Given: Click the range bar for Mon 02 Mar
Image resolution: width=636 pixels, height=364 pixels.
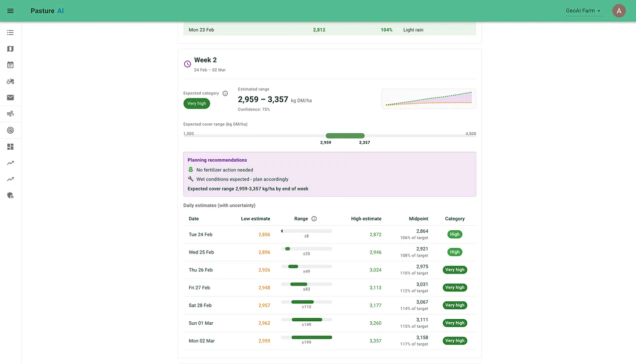Looking at the screenshot, I should coord(307,338).
